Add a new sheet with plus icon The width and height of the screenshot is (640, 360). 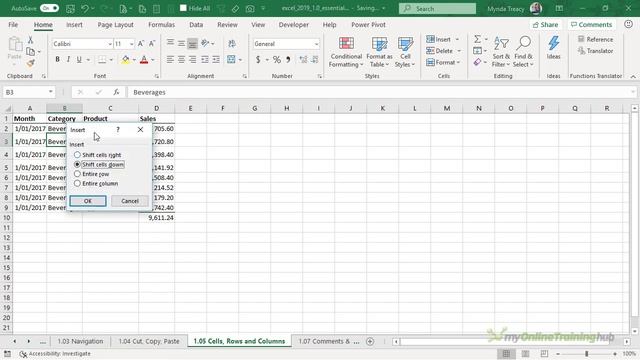pyautogui.click(x=370, y=342)
